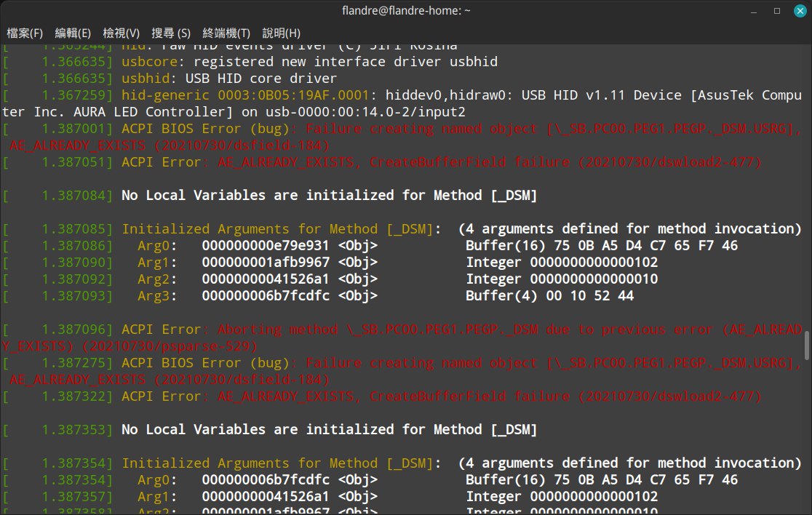Click 'usb-0000:00:14.0-2/input2' text

[x=365, y=112]
